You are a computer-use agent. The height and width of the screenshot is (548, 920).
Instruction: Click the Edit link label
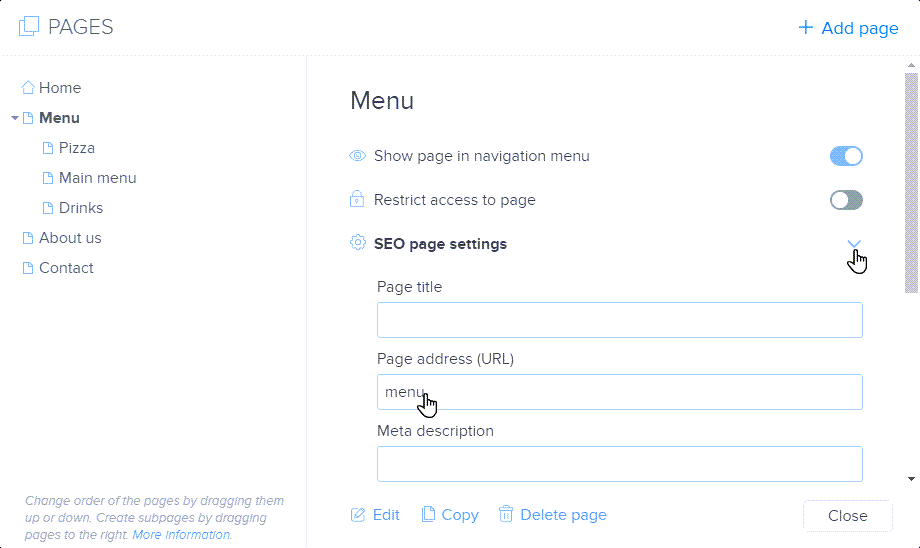click(386, 515)
